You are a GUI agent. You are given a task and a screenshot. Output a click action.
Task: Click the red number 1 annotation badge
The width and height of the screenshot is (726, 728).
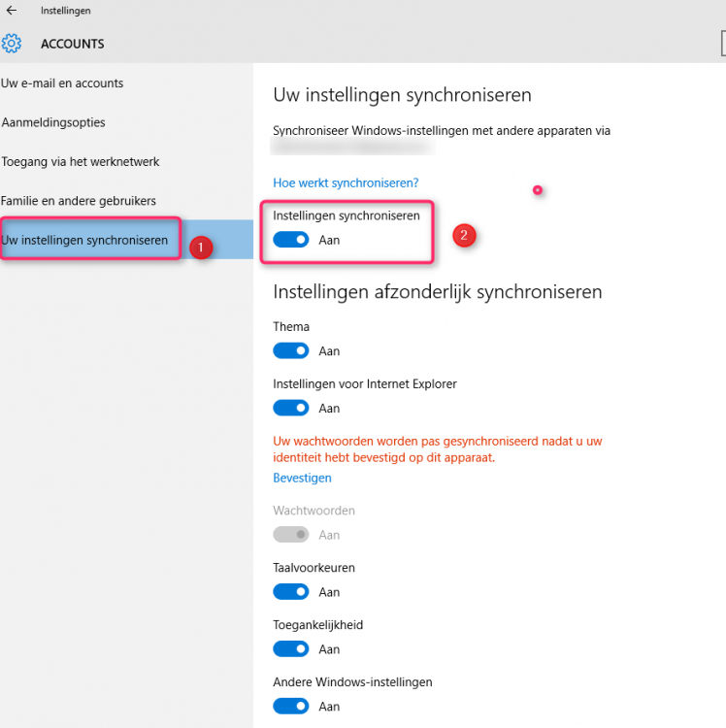click(x=200, y=248)
